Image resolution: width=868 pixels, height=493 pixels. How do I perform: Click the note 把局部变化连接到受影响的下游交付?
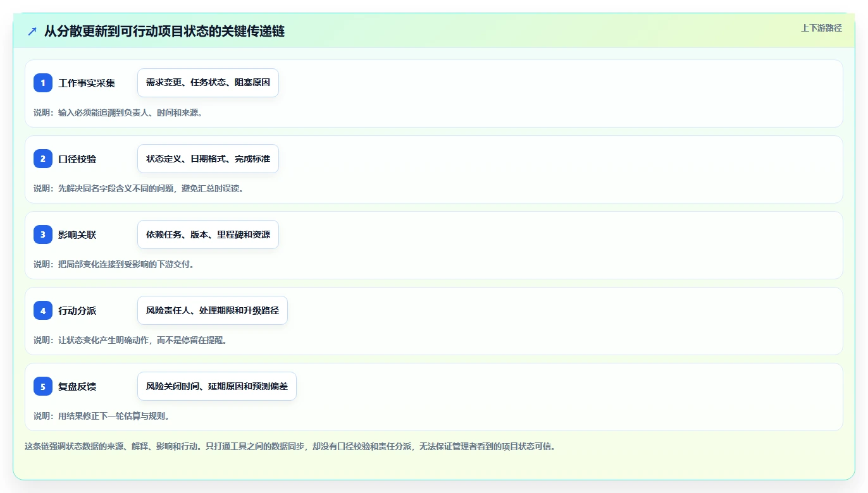point(114,264)
